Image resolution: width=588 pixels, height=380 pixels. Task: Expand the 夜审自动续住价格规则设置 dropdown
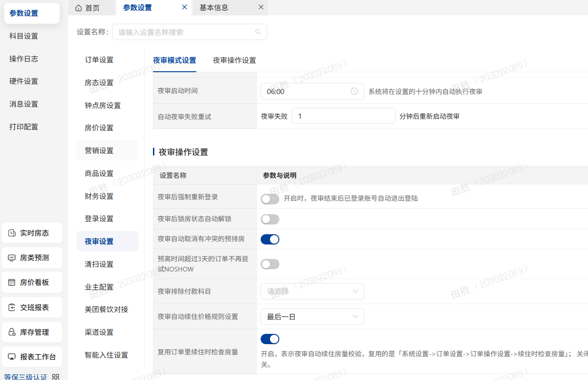[312, 316]
